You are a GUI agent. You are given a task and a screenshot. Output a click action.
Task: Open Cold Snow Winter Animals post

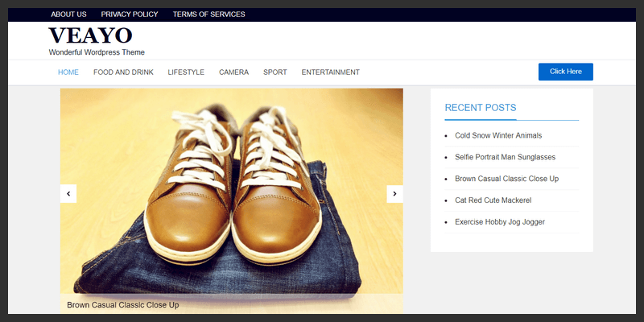coord(498,136)
